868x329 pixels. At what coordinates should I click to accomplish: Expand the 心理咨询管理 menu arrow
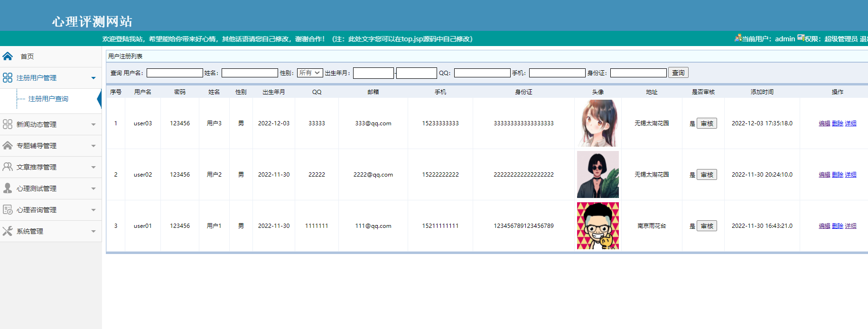point(93,210)
